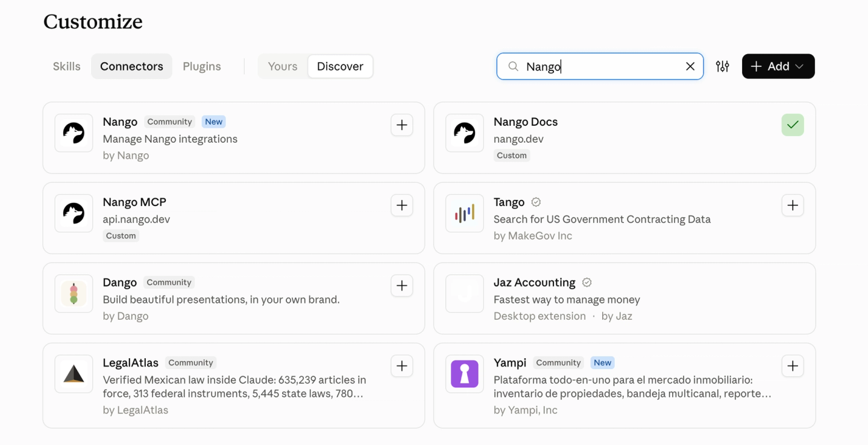Click the 'api.nango.dev' text
Image resolution: width=868 pixels, height=445 pixels.
coord(136,219)
